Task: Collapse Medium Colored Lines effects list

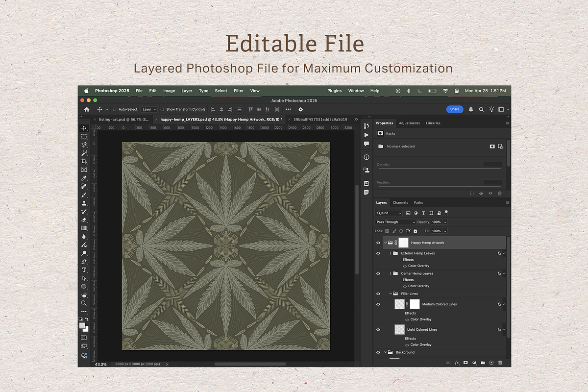Action: 504,304
